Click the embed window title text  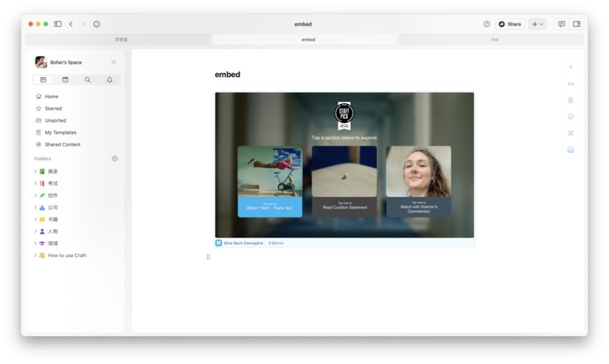(x=303, y=24)
